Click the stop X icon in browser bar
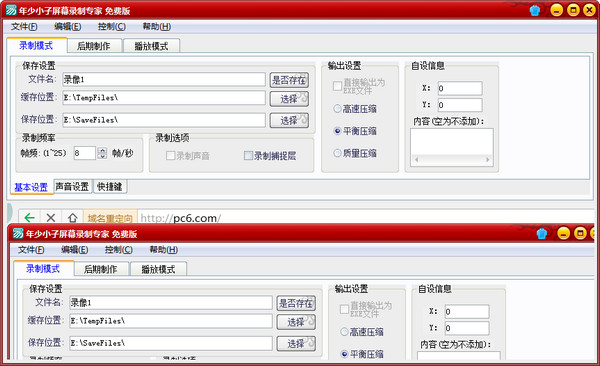Image resolution: width=600 pixels, height=366 pixels. pos(51,218)
